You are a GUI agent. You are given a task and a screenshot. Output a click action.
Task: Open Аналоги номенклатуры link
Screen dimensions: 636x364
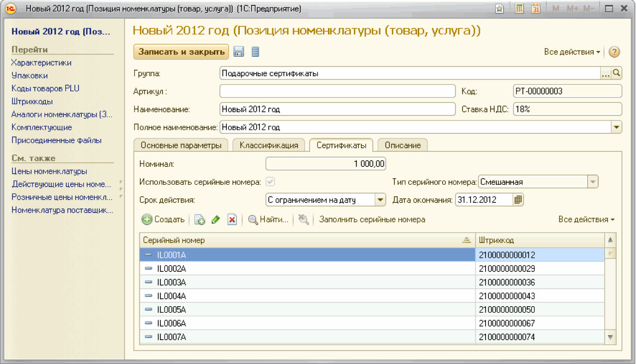(x=62, y=115)
